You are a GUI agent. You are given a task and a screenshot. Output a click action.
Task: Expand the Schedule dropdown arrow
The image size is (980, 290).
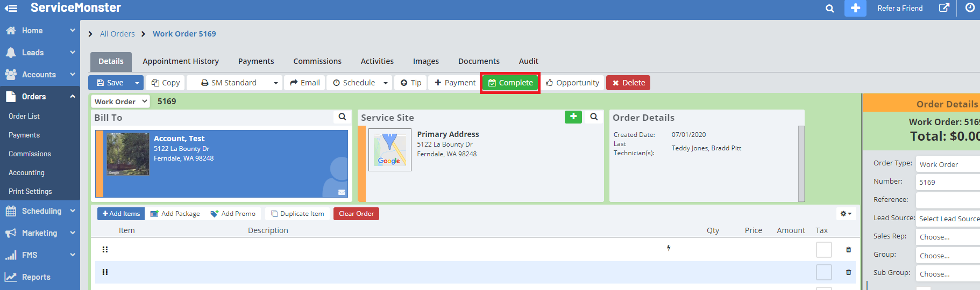(386, 83)
